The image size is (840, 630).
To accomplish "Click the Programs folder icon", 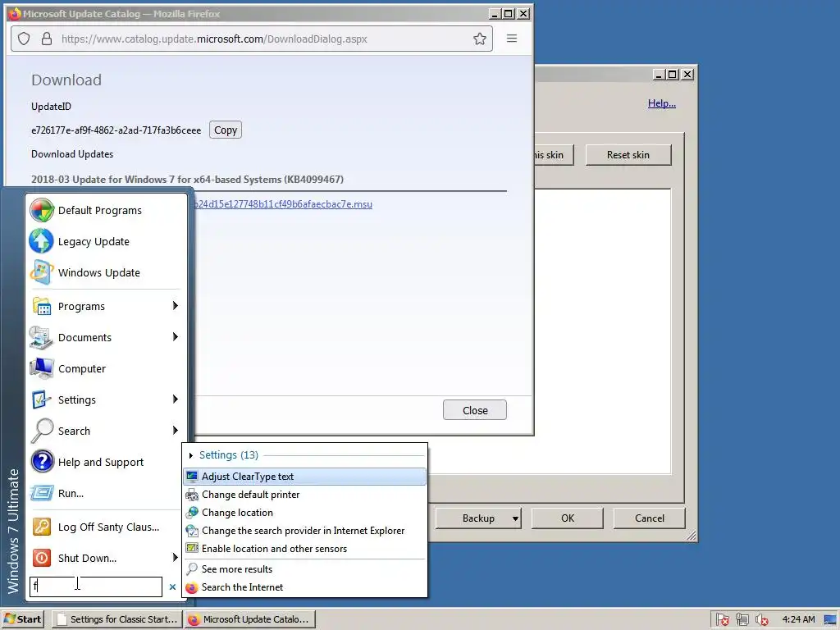I will pos(41,306).
